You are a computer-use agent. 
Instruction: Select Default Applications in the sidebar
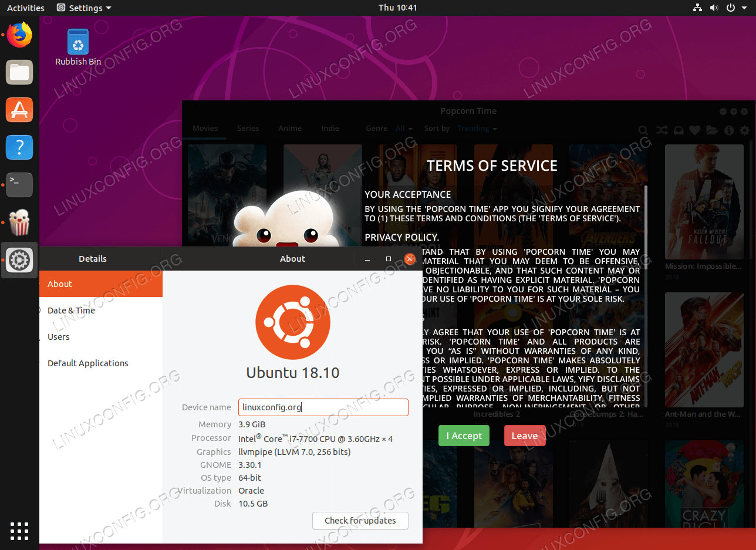(101, 363)
